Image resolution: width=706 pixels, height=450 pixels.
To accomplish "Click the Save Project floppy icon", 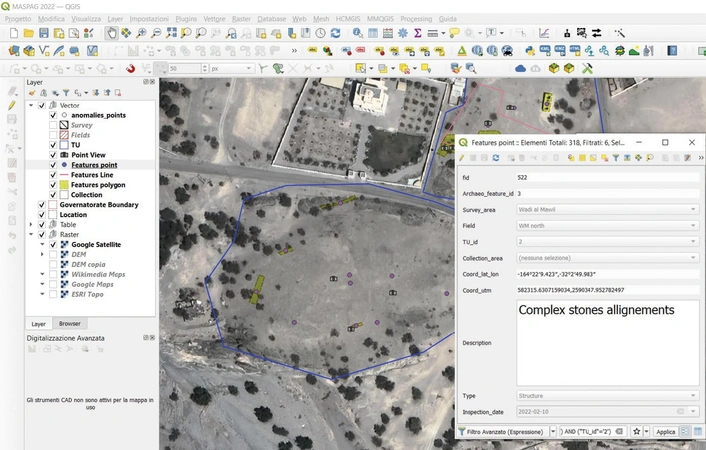I will (x=44, y=33).
